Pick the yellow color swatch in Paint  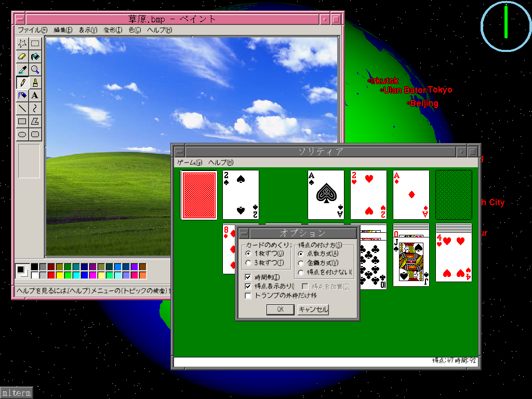(x=60, y=275)
